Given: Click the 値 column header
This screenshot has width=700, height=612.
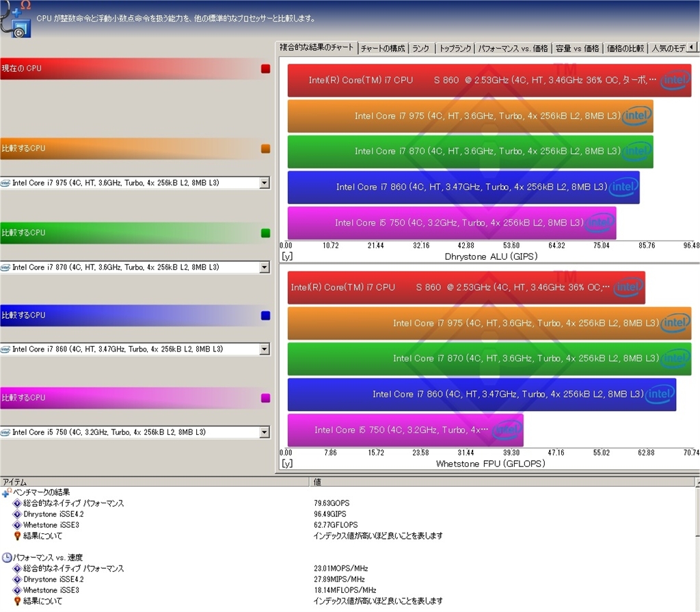Looking at the screenshot, I should click(x=502, y=481).
